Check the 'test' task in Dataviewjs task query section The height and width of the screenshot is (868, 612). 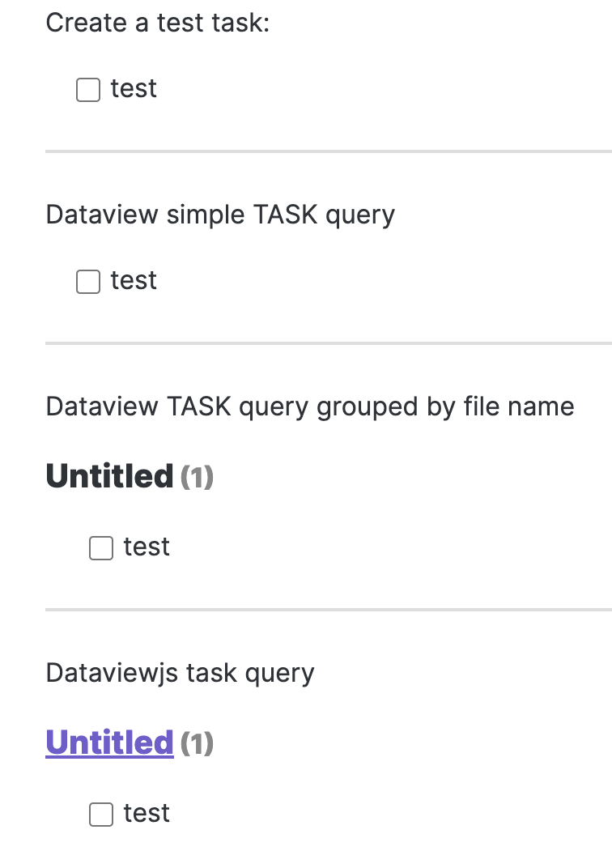coord(100,814)
